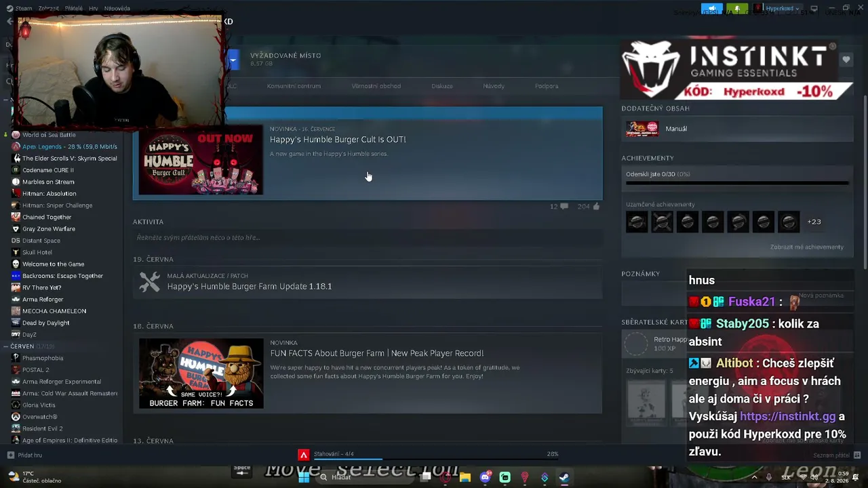Select "RV There Yet?" in the library list
This screenshot has width=868, height=488.
42,287
